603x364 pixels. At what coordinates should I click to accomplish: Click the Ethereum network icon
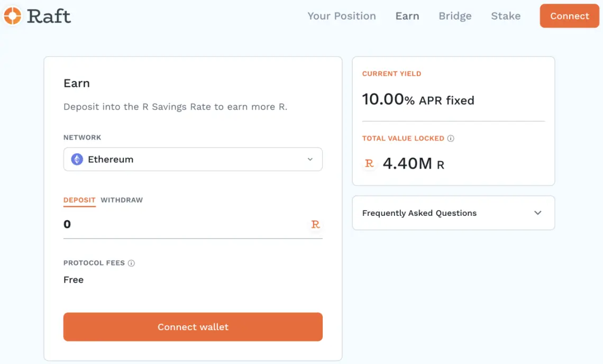coord(77,159)
